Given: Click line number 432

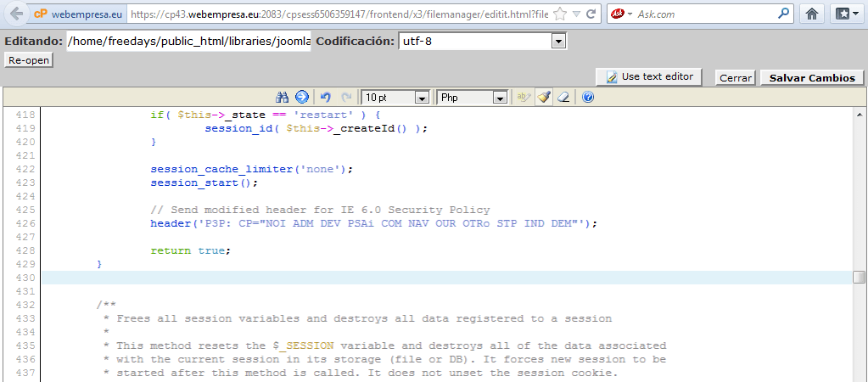Looking at the screenshot, I should tap(25, 305).
